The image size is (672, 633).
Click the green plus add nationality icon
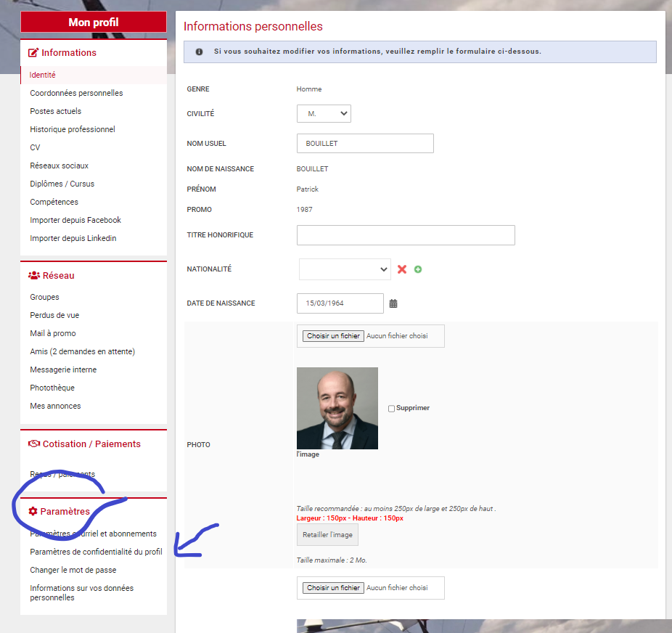coord(418,269)
